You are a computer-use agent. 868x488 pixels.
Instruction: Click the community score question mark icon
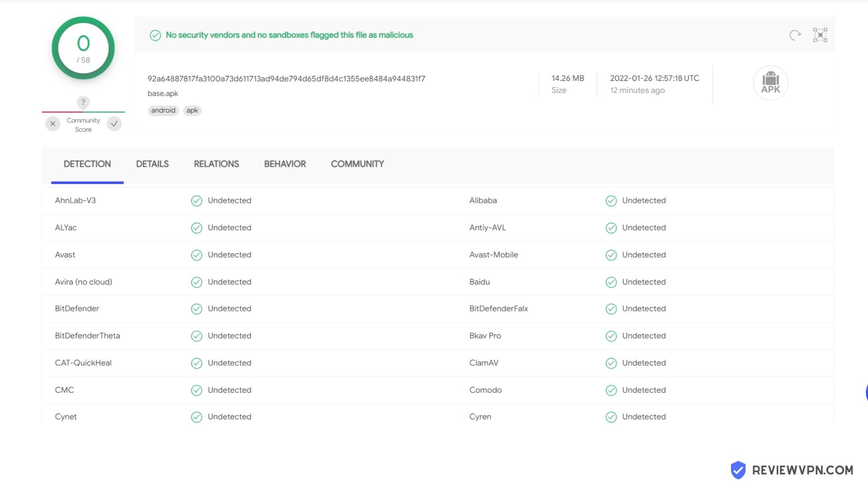tap(83, 102)
